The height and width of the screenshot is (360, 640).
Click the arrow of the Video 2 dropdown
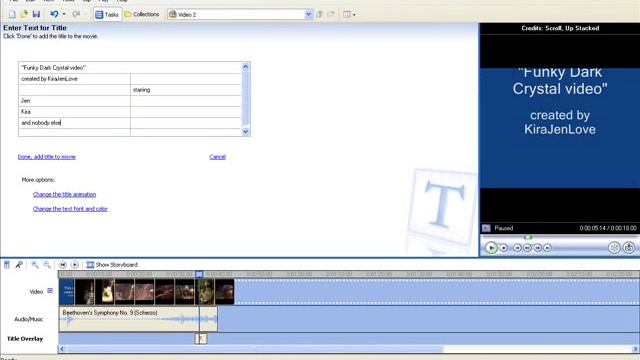308,14
